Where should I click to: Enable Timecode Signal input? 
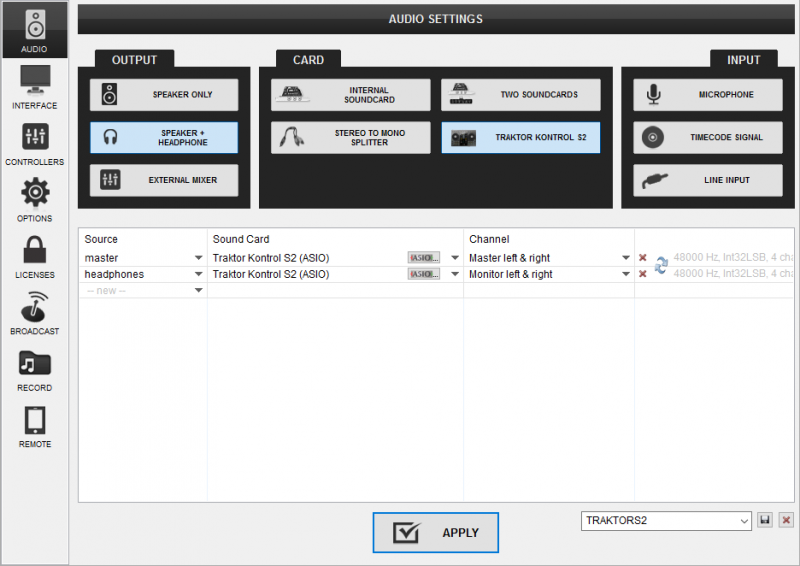(706, 138)
